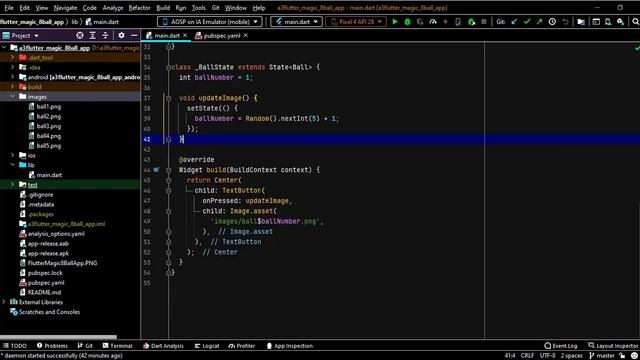Open device selector AOSP on IA Emulator
This screenshot has width=640, height=360.
click(x=210, y=22)
